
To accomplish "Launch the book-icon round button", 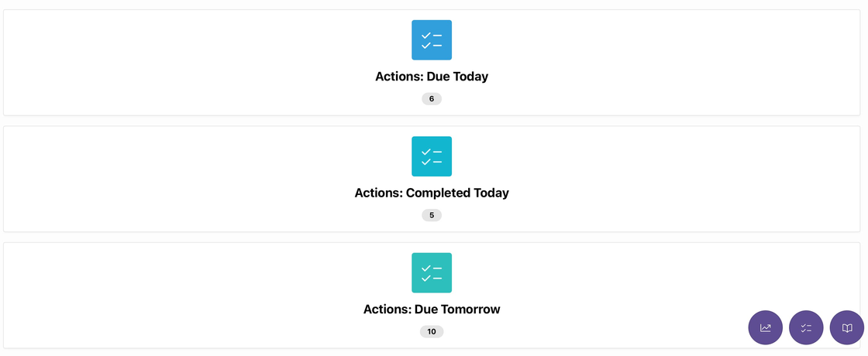I will click(847, 327).
